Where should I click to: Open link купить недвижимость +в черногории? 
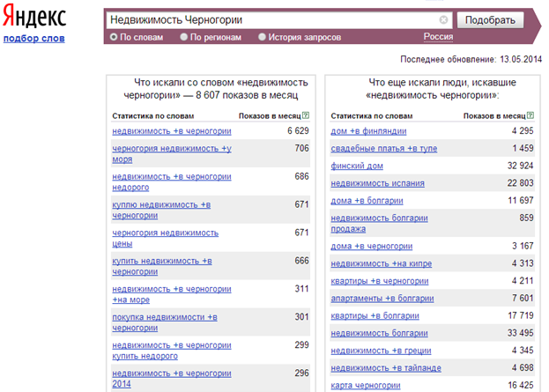pos(162,266)
